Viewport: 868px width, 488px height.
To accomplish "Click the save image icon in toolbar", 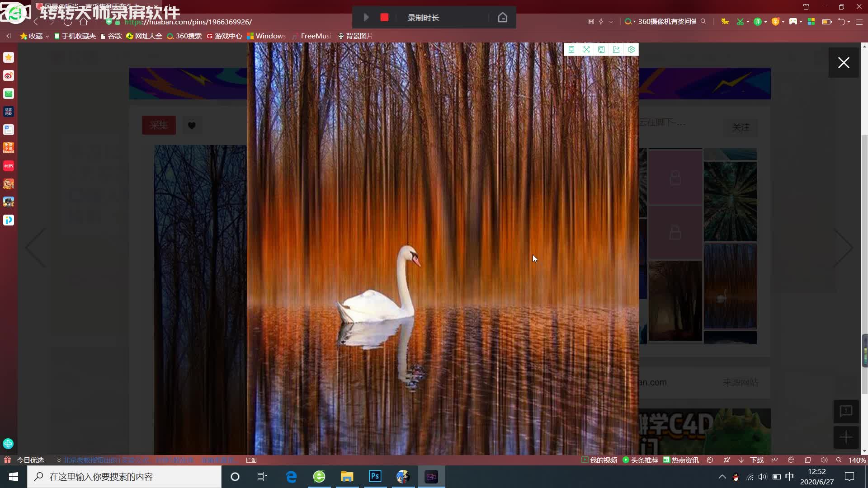I will [x=601, y=50].
